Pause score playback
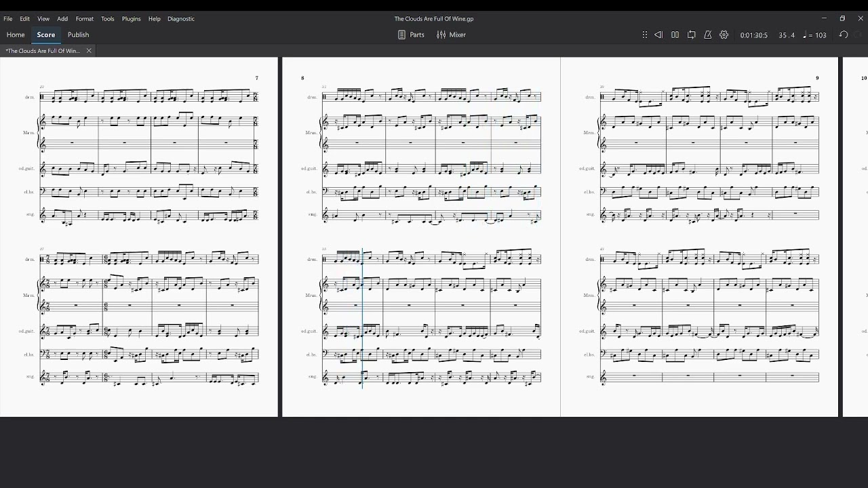Viewport: 868px width, 488px height. point(675,35)
